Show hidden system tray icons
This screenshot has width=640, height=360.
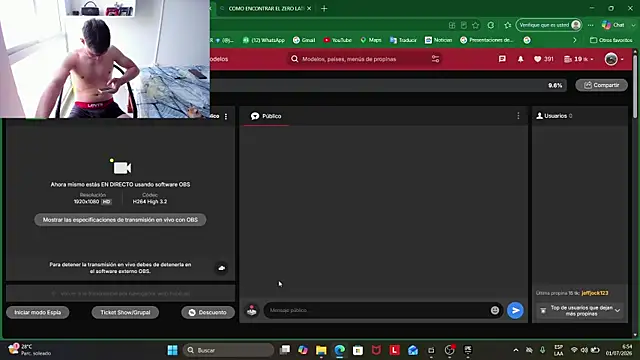click(x=516, y=350)
